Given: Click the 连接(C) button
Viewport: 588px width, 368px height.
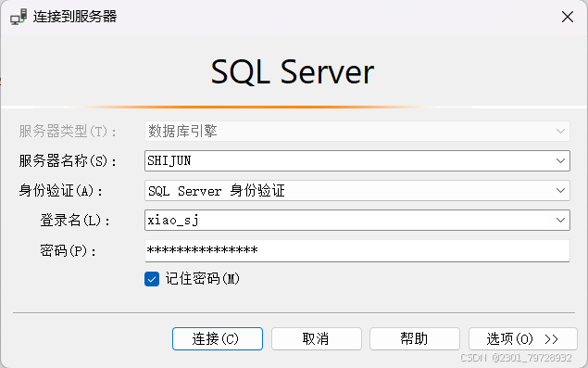Looking at the screenshot, I should click(218, 338).
